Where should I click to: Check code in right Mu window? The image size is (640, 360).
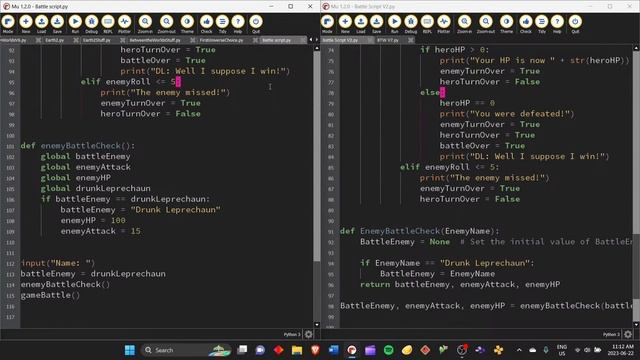(526, 24)
